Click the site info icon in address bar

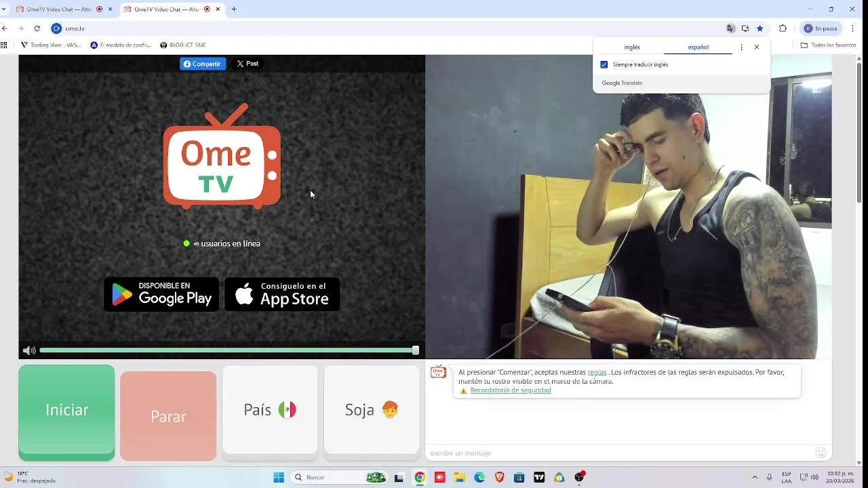point(56,28)
